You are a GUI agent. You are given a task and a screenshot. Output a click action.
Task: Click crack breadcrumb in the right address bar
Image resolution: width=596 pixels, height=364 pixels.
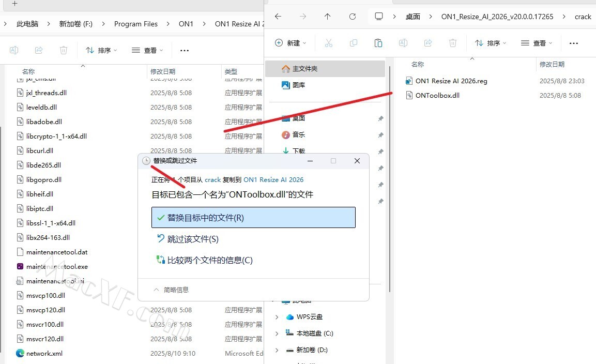583,17
